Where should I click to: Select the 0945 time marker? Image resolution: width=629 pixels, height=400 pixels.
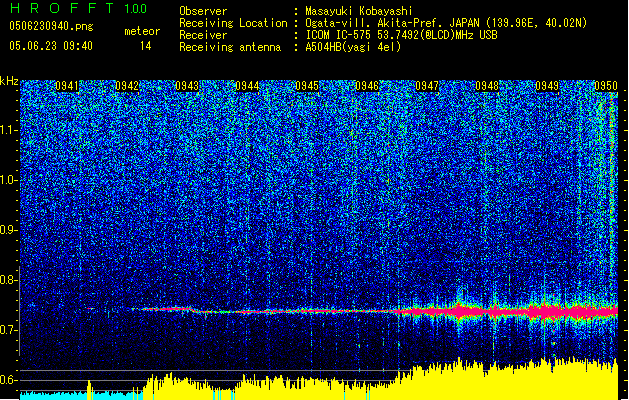click(307, 87)
